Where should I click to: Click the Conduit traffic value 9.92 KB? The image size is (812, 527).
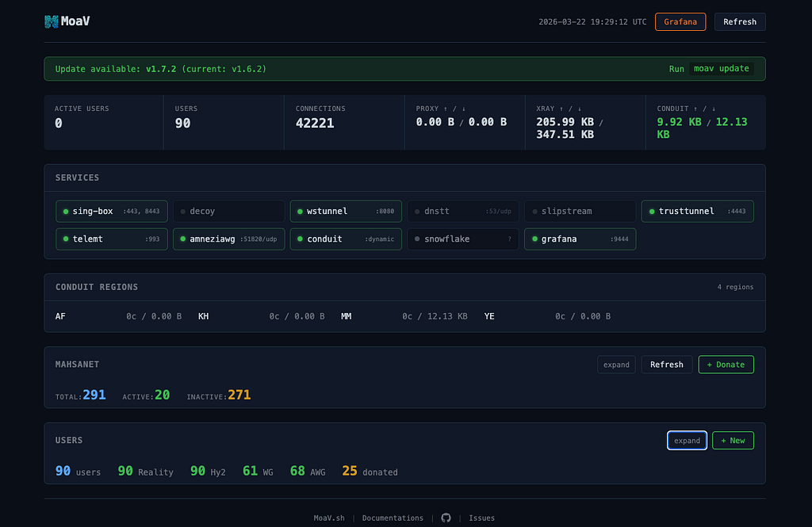679,122
